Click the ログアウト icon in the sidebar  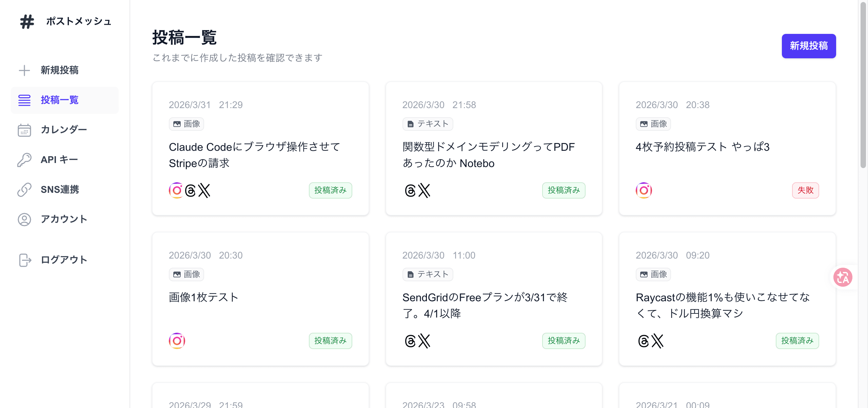pyautogui.click(x=24, y=260)
